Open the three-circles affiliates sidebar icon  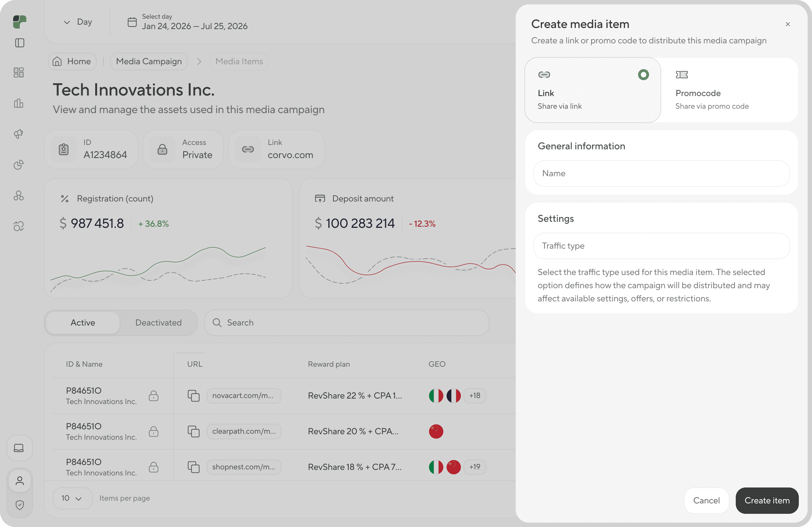[19, 195]
